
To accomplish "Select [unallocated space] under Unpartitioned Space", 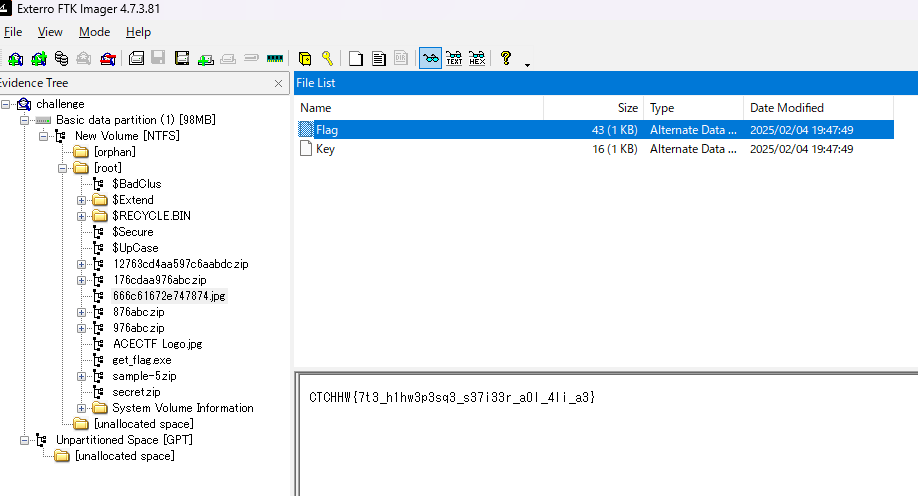I will (125, 456).
